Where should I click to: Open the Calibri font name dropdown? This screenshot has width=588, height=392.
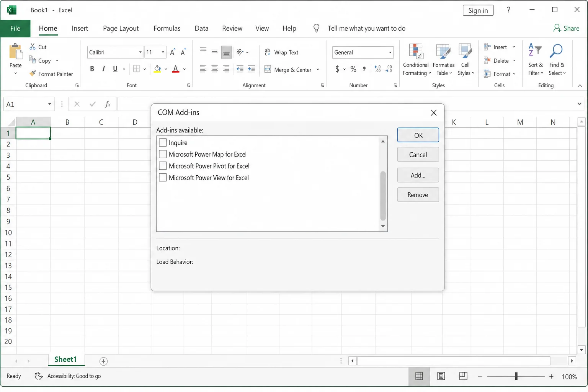pos(140,52)
